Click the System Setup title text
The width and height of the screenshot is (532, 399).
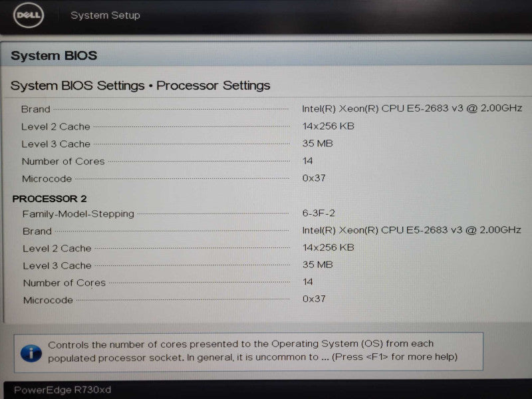click(x=105, y=15)
